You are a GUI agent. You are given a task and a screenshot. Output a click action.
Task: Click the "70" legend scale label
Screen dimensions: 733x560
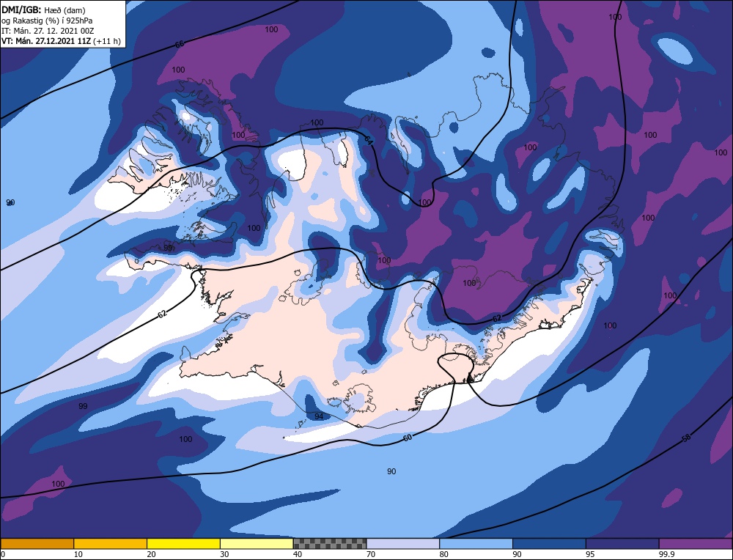click(x=371, y=554)
